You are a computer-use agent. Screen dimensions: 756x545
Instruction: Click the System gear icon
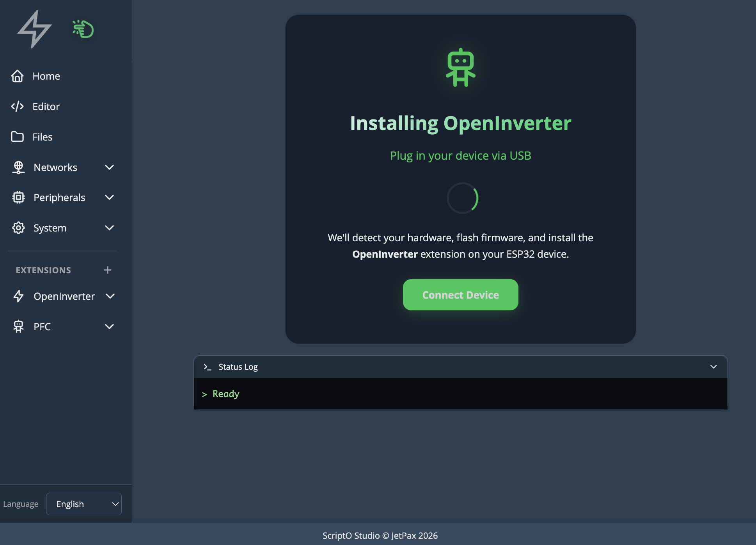click(18, 228)
